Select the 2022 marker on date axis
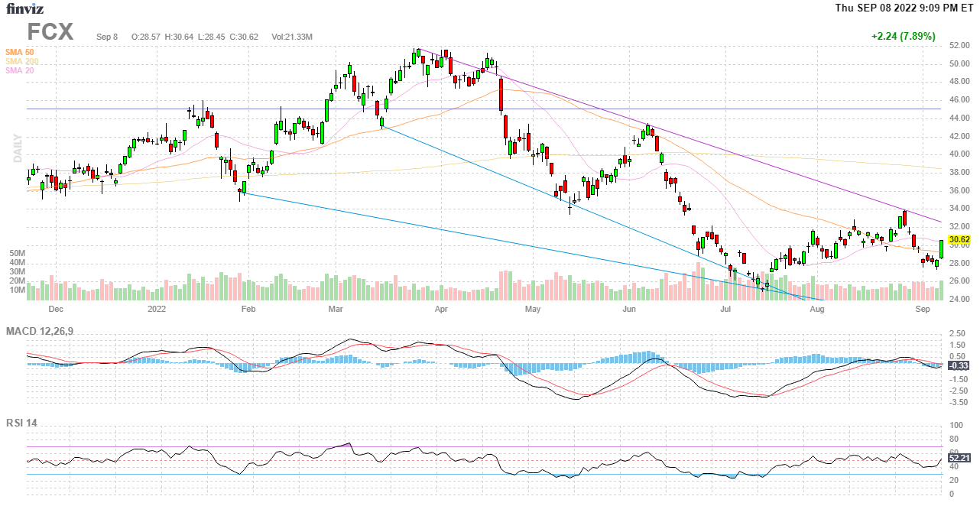The width and height of the screenshot is (980, 506). coord(157,309)
